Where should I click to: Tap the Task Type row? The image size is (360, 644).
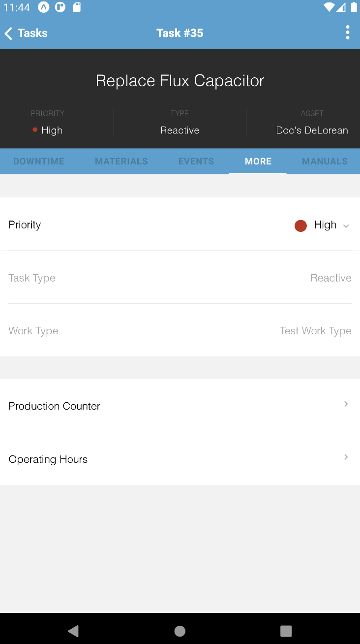pyautogui.click(x=180, y=278)
